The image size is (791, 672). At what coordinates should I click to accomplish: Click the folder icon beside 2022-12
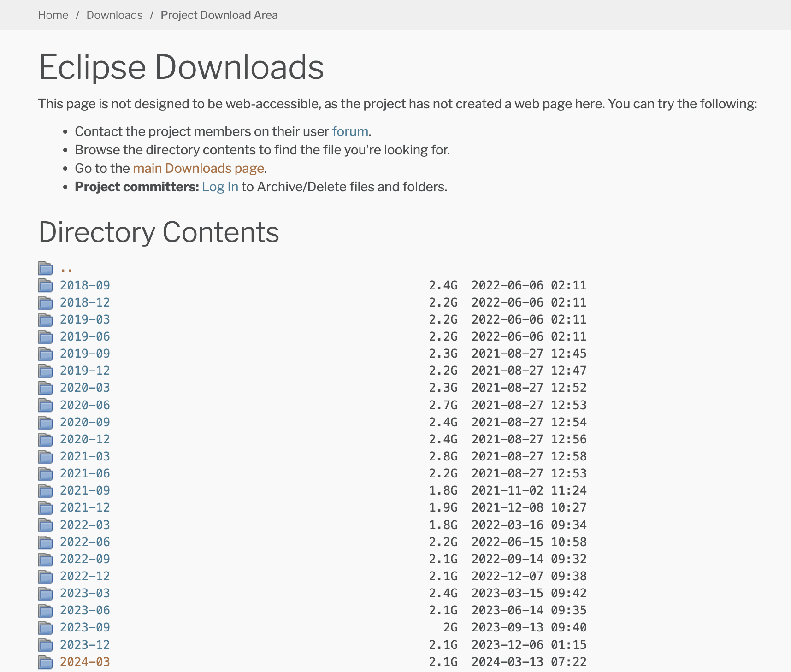pos(45,576)
